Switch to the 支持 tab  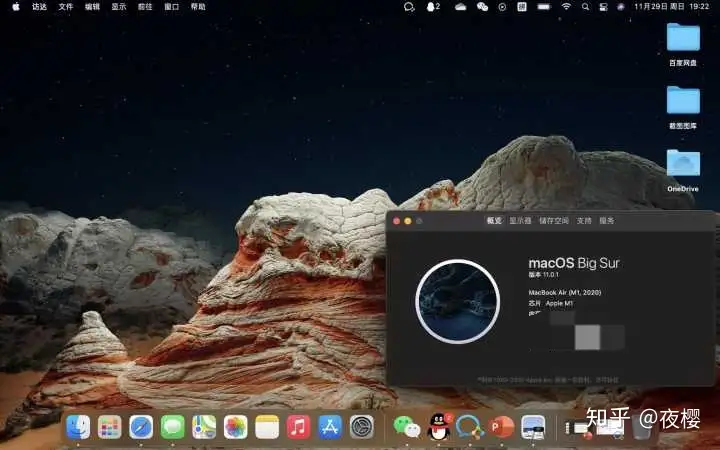[x=584, y=221]
